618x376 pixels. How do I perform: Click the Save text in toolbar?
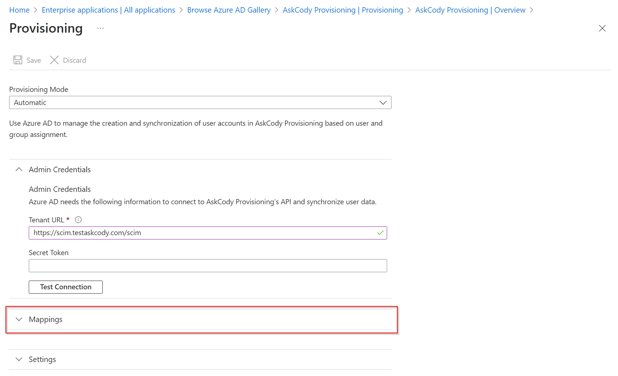34,60
